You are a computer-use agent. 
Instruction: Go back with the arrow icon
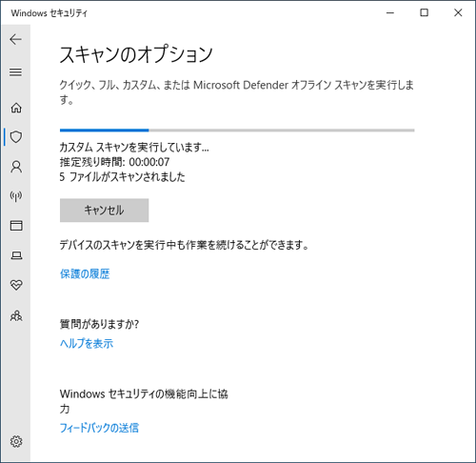tap(15, 39)
